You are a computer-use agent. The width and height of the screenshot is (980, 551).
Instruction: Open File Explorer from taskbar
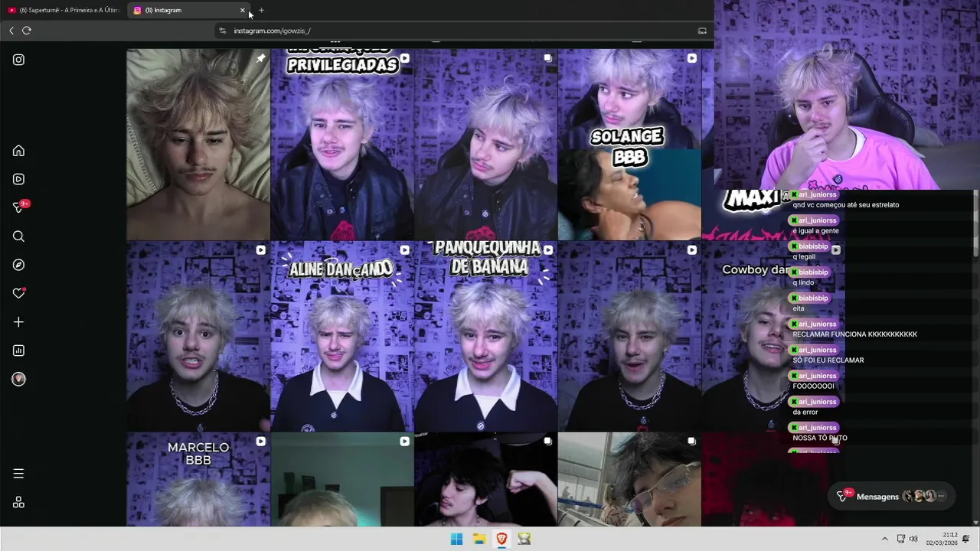pos(479,539)
